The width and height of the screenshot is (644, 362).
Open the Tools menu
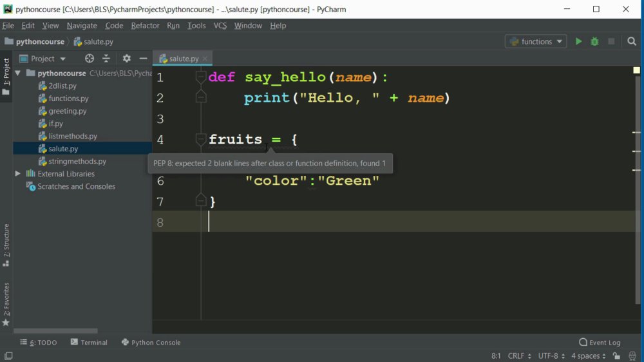pyautogui.click(x=196, y=26)
